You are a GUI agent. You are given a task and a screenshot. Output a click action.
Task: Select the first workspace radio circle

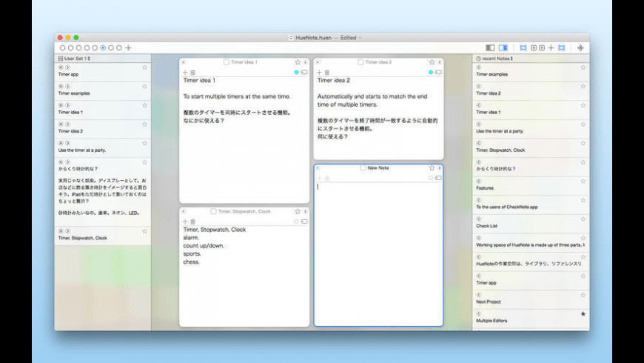coord(63,47)
